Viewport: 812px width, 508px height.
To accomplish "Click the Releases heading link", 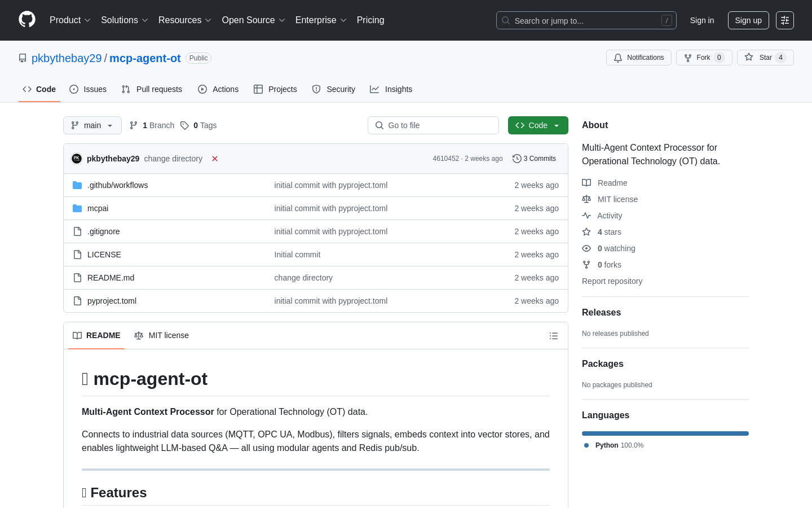I will [x=601, y=313].
